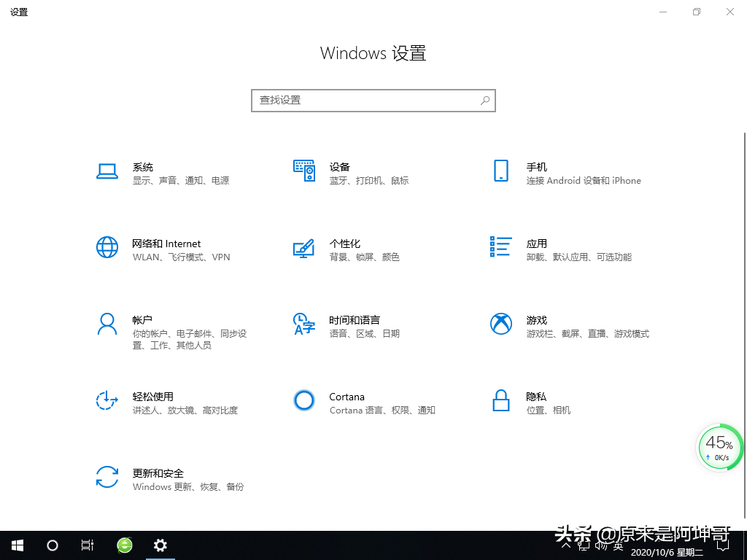Click the vertical scrollbar of Settings window
This screenshot has height=560, width=747.
pyautogui.click(x=744, y=326)
